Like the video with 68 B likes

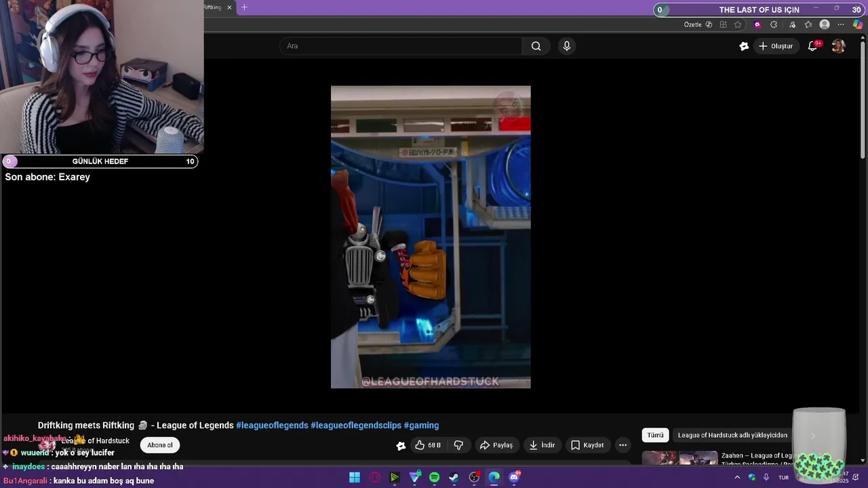[x=428, y=445]
